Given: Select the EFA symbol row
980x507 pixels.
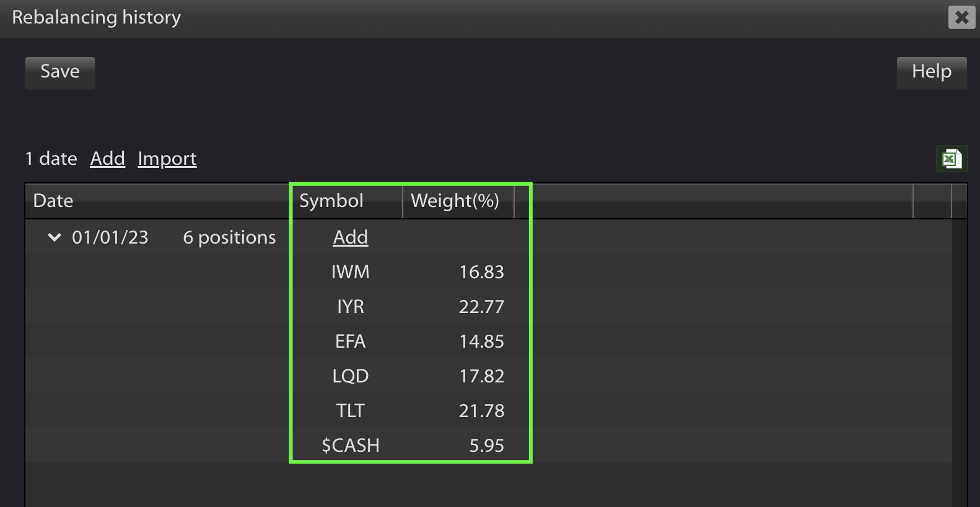Looking at the screenshot, I should pos(351,342).
